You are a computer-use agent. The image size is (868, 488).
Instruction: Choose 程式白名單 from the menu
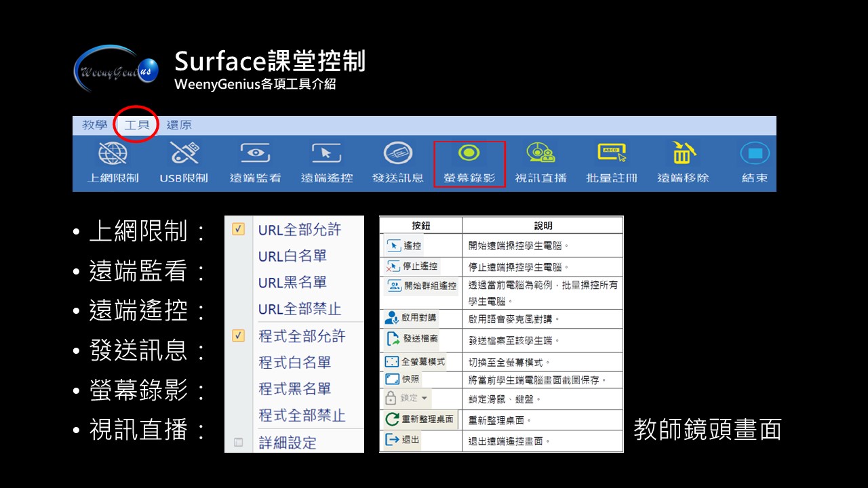(x=295, y=363)
